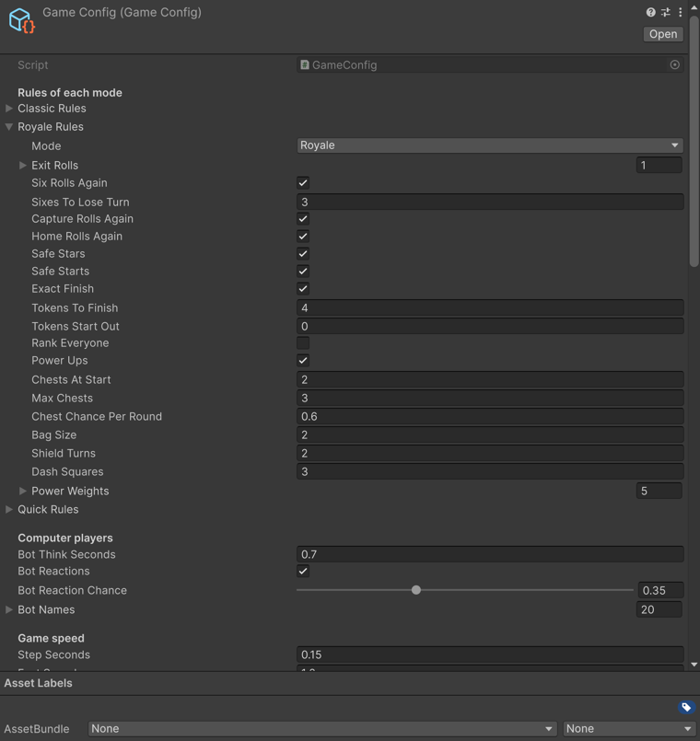The height and width of the screenshot is (741, 700).
Task: Click the scrollbar up arrow
Action: tap(694, 7)
